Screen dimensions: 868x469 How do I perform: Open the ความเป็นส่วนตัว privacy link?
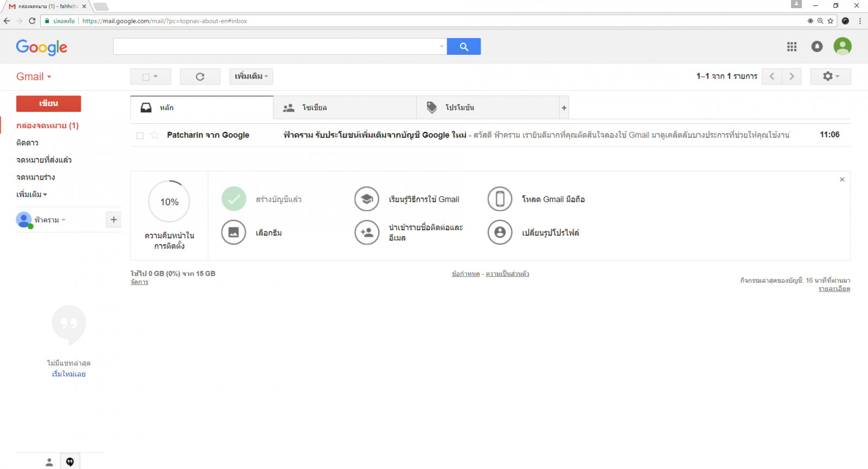(x=507, y=274)
